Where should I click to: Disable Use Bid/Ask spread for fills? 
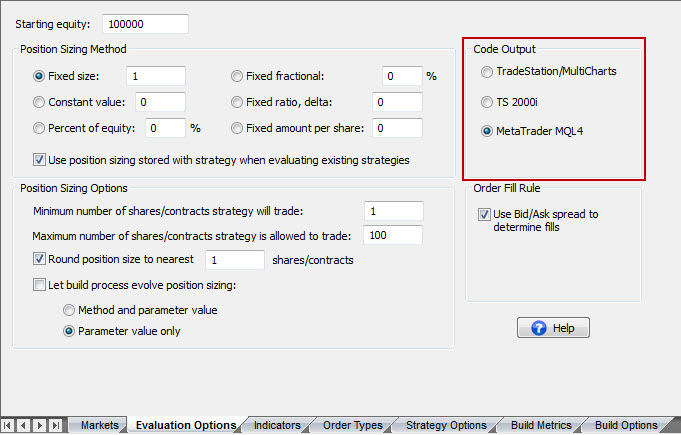click(485, 214)
